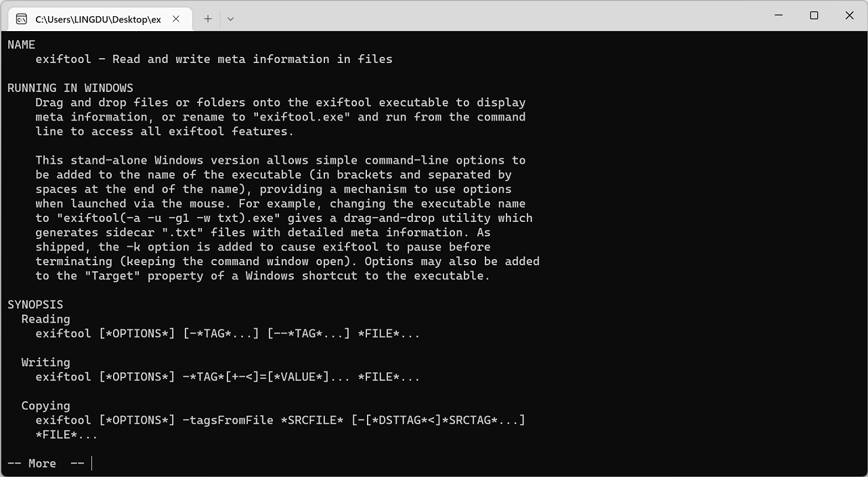Click the terminal icon in the tab

coord(22,19)
